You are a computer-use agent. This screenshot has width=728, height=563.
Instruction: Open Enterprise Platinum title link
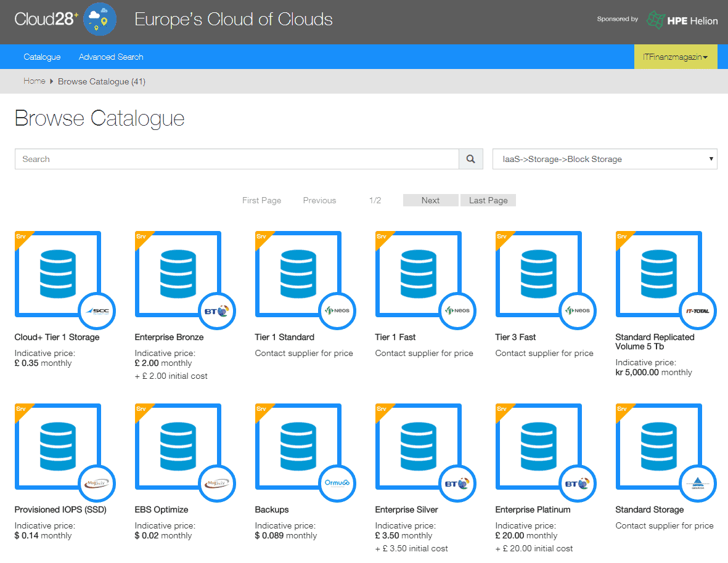533,509
